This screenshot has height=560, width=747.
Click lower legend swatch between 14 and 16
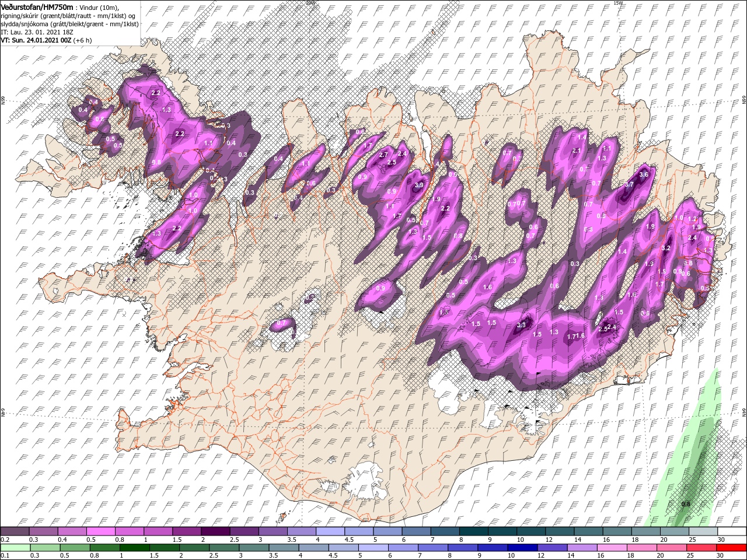pyautogui.click(x=582, y=548)
